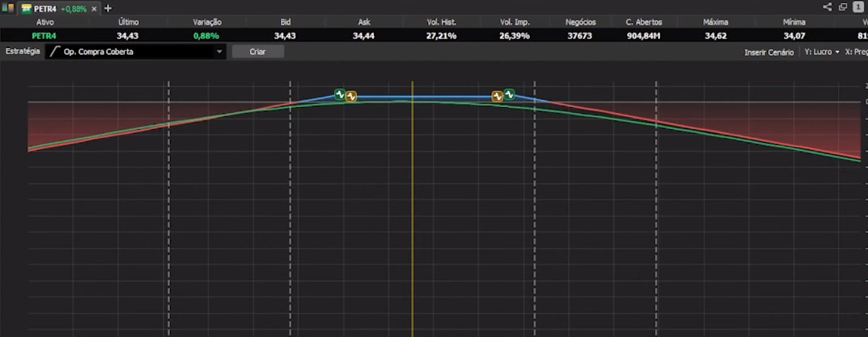Click the layout panels icon left of the PETR4 tab

(x=8, y=8)
